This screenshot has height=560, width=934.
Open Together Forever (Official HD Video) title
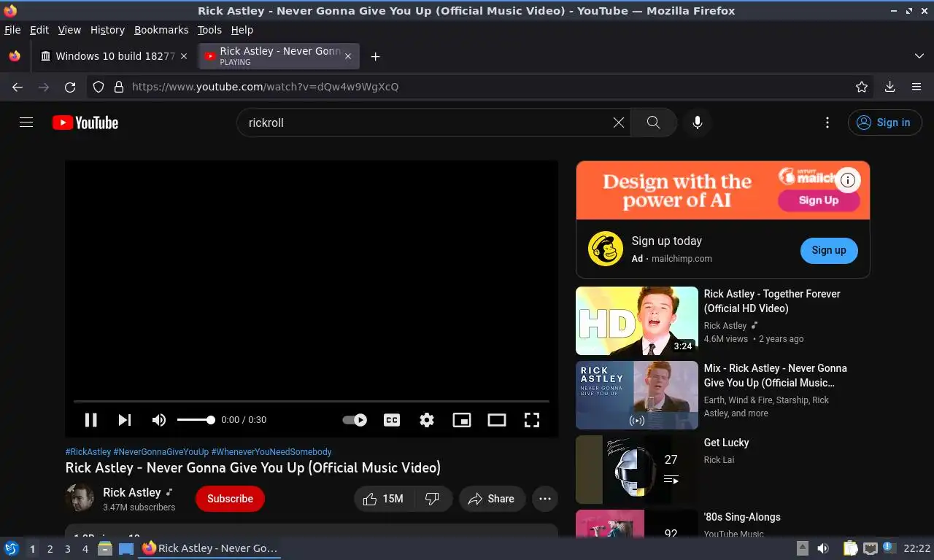(x=772, y=301)
